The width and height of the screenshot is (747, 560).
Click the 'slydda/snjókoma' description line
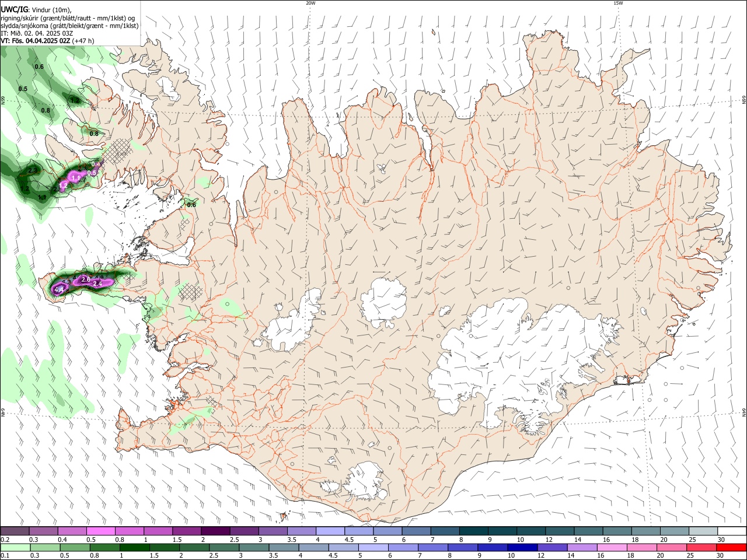69,26
